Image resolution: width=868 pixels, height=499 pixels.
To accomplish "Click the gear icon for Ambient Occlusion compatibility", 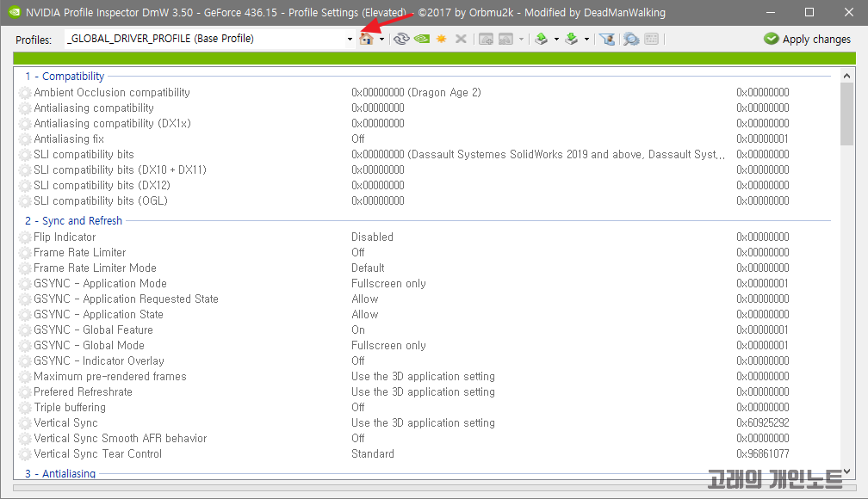I will tap(25, 93).
